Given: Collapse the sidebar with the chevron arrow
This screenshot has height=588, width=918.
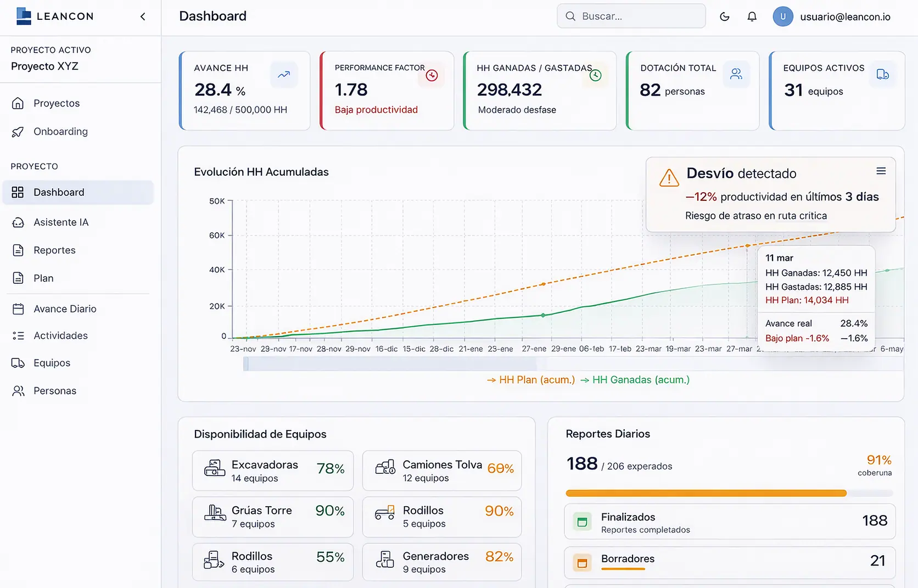Looking at the screenshot, I should (x=143, y=16).
